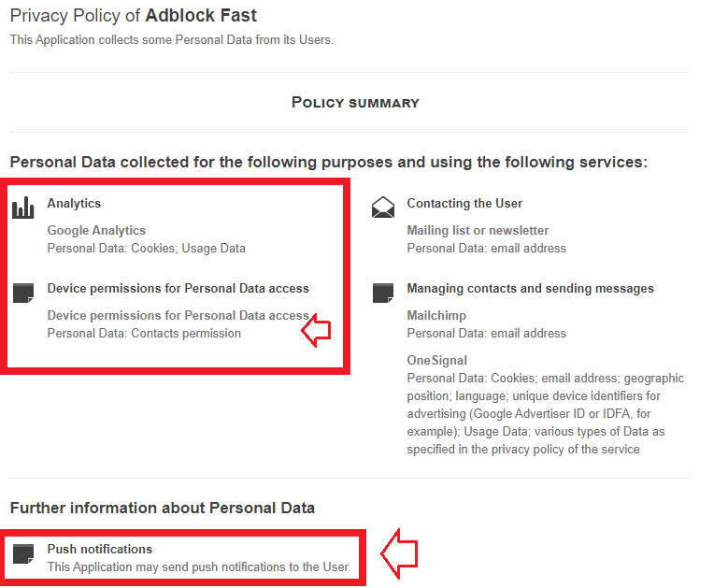This screenshot has width=728, height=588.
Task: Click the Device permissions section icon
Action: [22, 293]
